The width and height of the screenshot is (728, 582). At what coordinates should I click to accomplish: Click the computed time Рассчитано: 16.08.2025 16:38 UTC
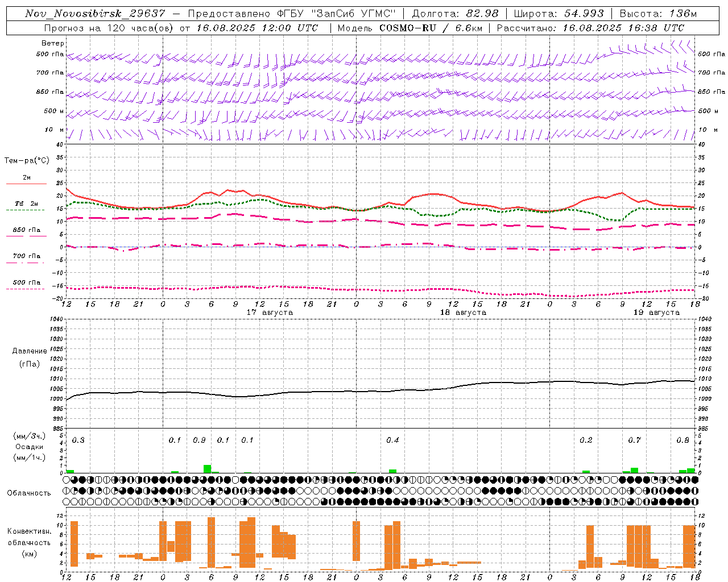tap(590, 28)
